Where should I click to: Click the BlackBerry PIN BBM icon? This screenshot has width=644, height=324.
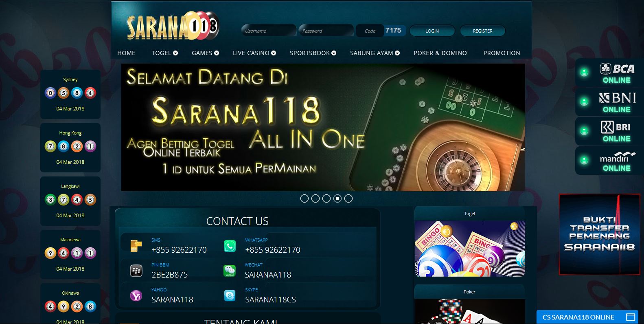click(136, 271)
